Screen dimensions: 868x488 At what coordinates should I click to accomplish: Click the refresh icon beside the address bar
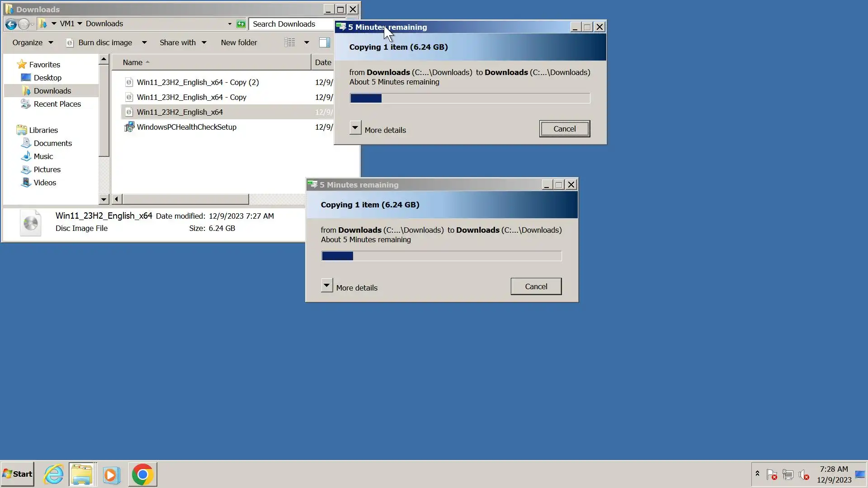coord(241,24)
